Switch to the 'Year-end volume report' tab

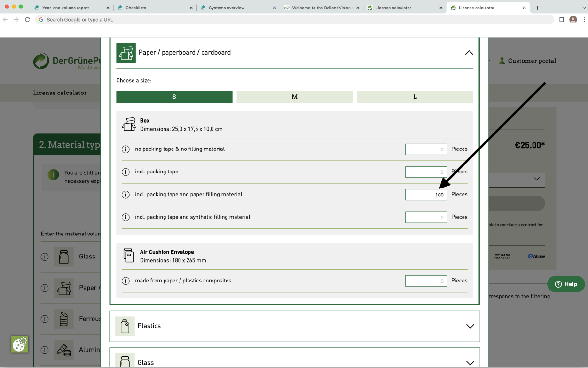pos(66,8)
